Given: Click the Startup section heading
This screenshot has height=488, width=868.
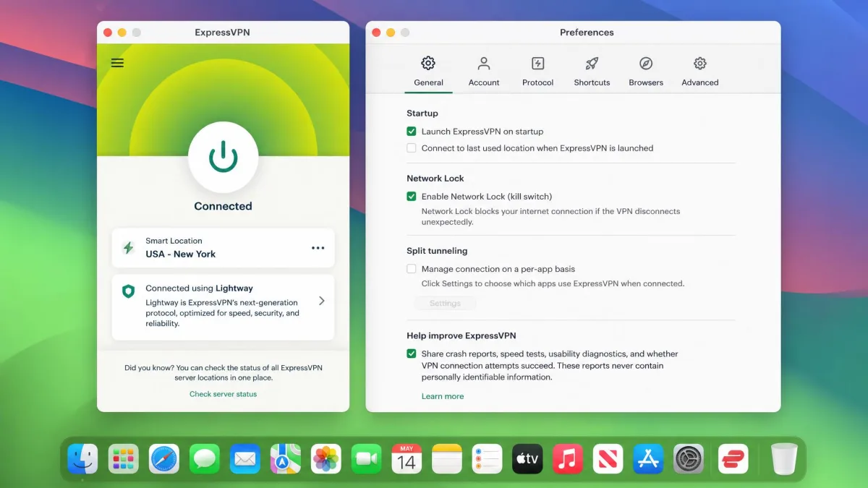Looking at the screenshot, I should click(422, 114).
